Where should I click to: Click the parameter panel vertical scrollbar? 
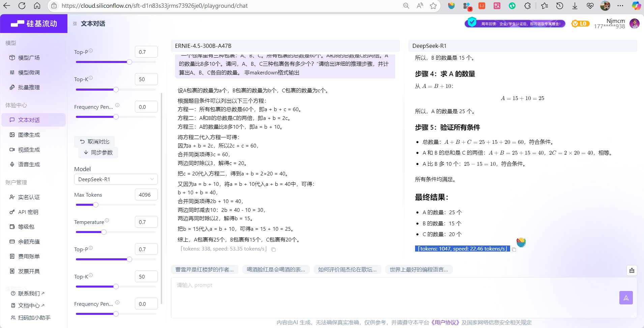(x=162, y=199)
